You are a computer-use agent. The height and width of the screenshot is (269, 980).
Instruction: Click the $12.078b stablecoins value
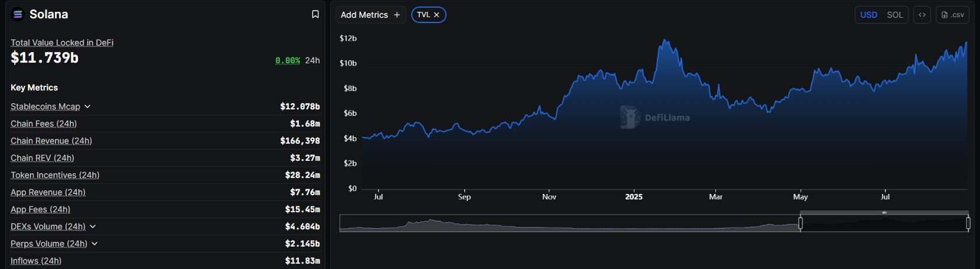coord(300,106)
